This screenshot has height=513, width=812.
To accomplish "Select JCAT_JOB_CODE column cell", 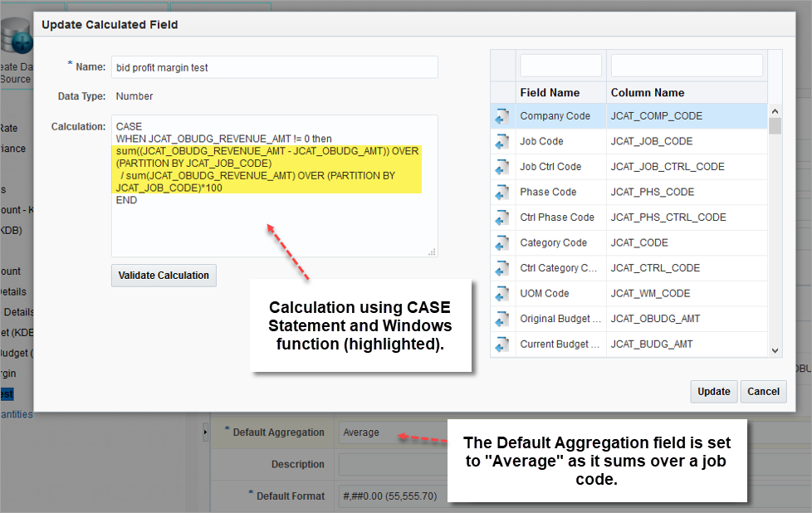I will (687, 141).
